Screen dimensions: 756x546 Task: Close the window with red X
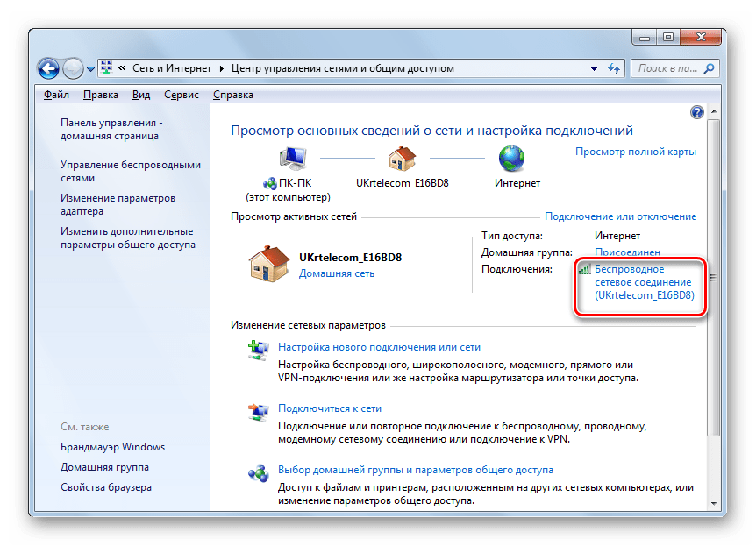point(700,37)
